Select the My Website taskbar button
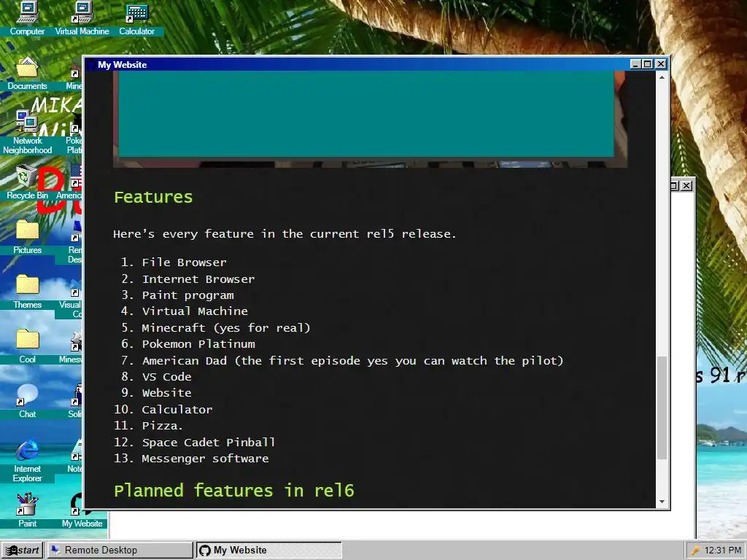747x560 pixels. click(269, 550)
